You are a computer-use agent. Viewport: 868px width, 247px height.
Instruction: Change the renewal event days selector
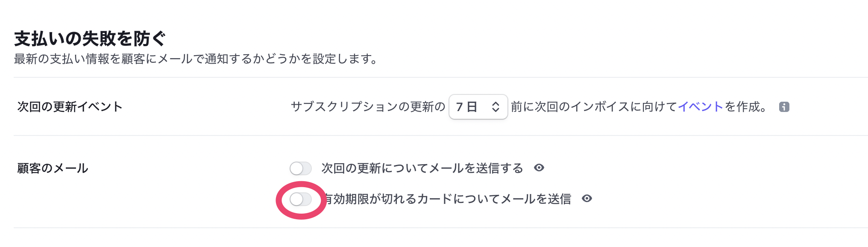478,108
